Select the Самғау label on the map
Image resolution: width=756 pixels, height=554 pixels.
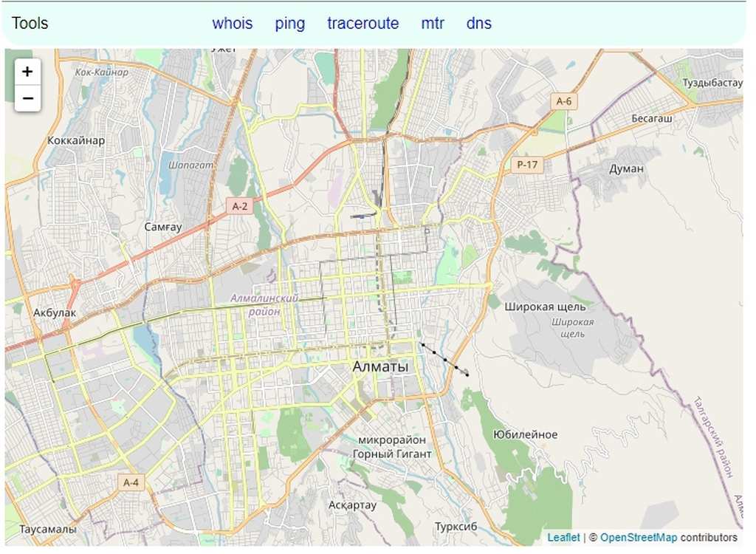coord(163,227)
